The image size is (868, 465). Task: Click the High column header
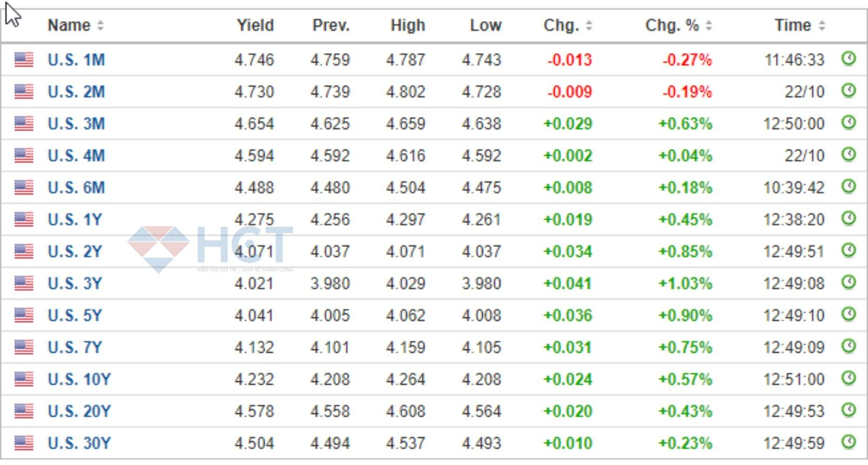(x=407, y=26)
